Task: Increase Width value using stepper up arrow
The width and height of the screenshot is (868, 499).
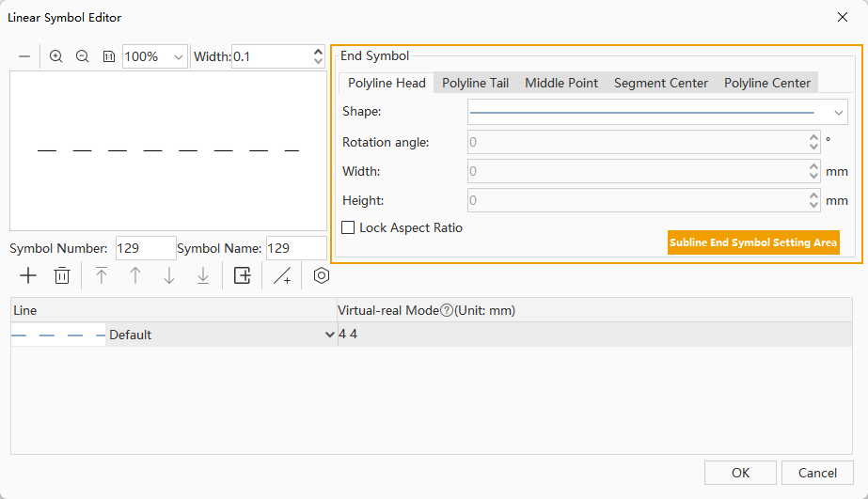Action: coord(318,52)
